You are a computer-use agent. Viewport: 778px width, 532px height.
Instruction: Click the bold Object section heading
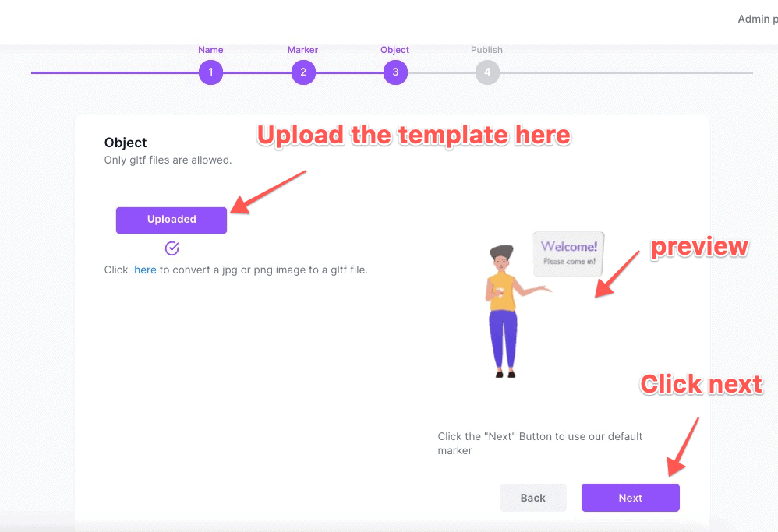[126, 143]
